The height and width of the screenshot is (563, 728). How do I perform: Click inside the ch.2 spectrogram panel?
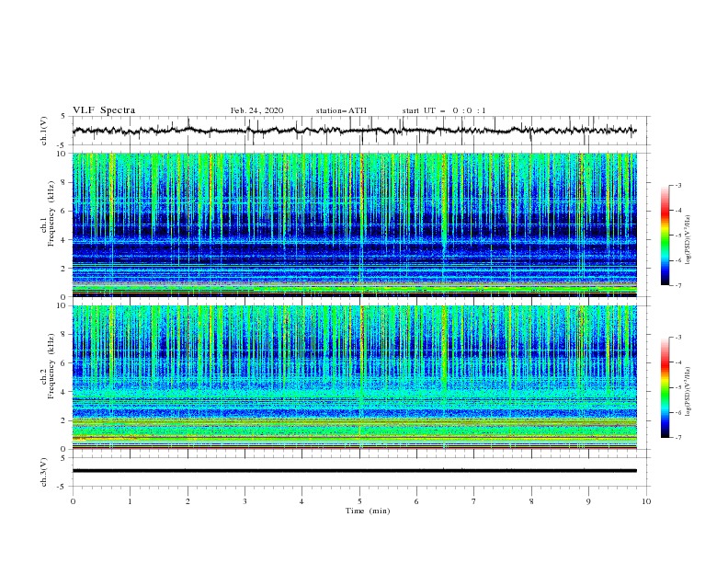pos(355,377)
